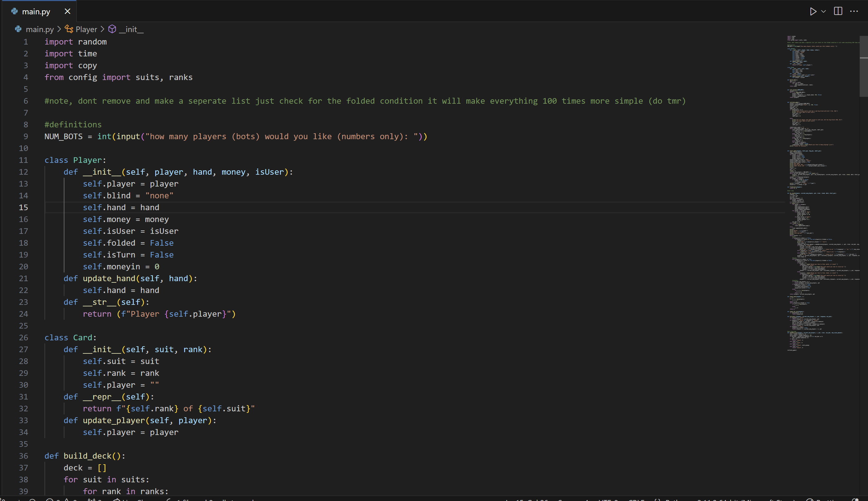Click 'self.player = ""' on line 30
This screenshot has width=868, height=501.
click(x=121, y=385)
